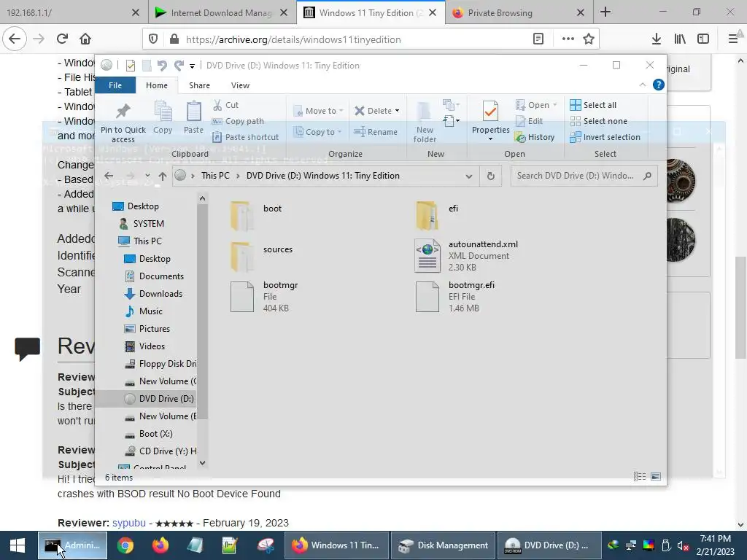This screenshot has width=747, height=560.
Task: Click the Properties icon in the ribbon
Action: click(490, 112)
